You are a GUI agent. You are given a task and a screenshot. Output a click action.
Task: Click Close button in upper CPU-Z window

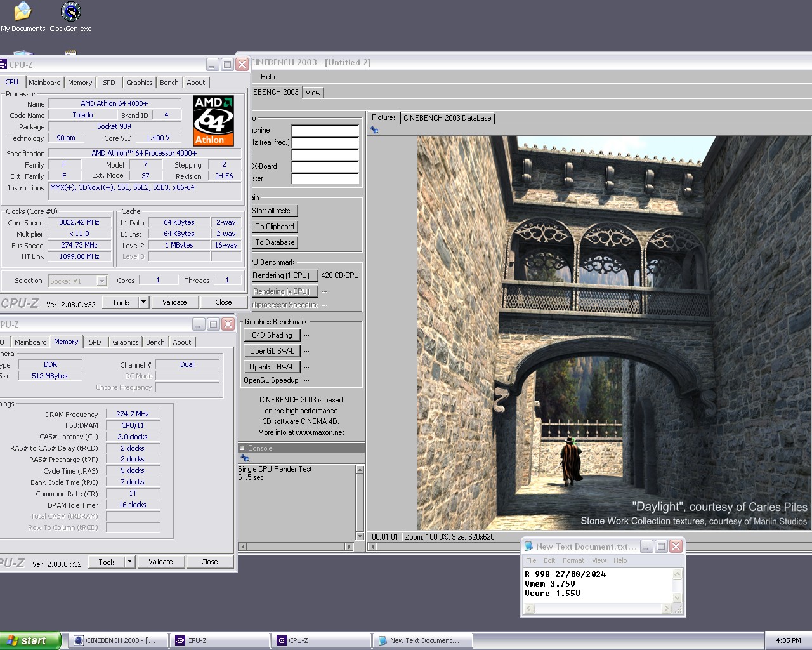click(x=223, y=302)
